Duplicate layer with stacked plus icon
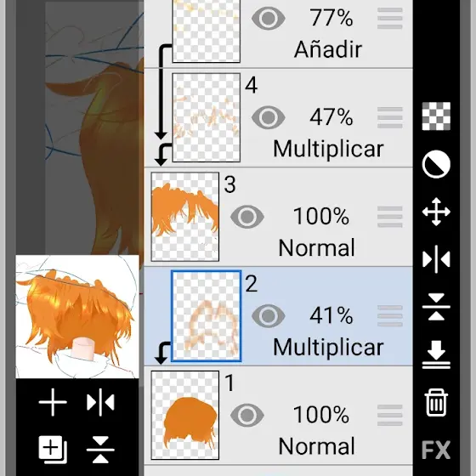476x476 pixels. (53, 450)
